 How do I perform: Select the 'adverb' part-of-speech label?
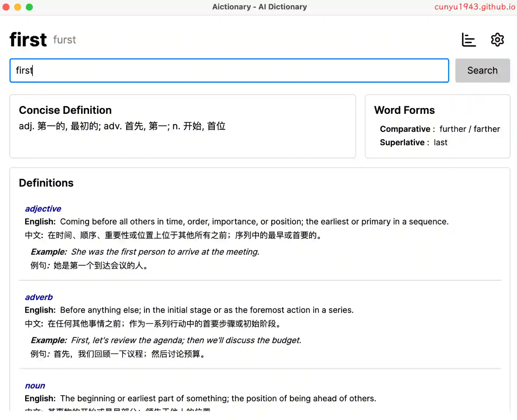(39, 297)
